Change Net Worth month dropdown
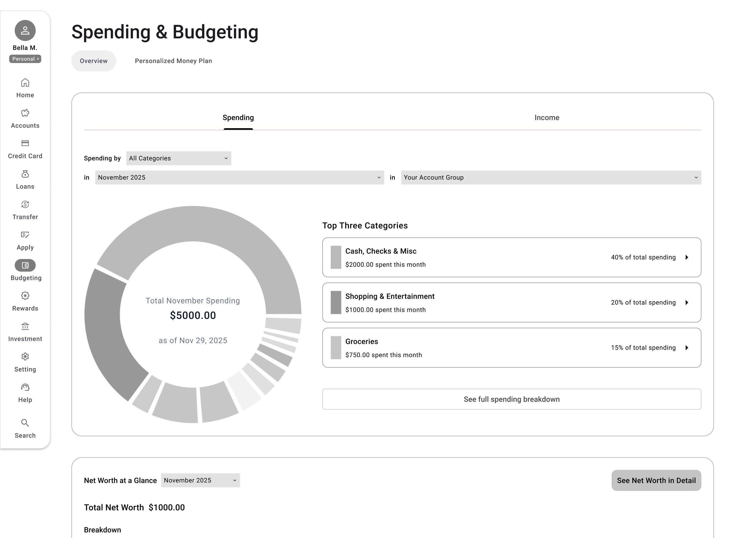This screenshot has height=538, width=756. pos(200,480)
